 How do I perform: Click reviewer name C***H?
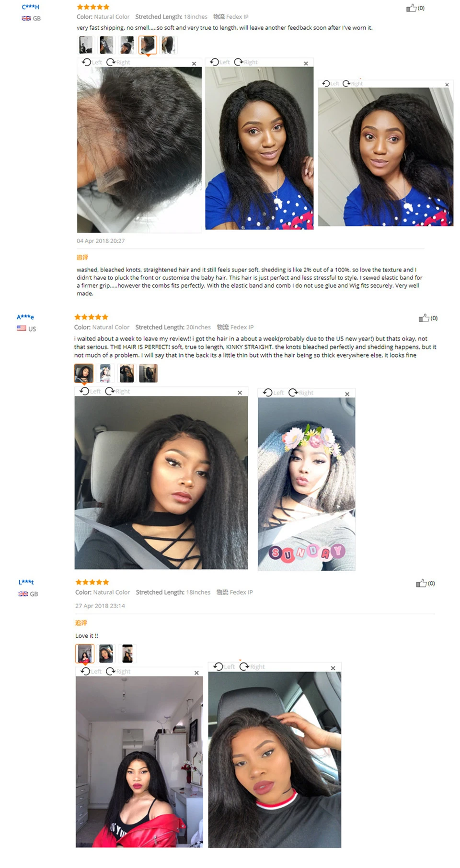pyautogui.click(x=30, y=7)
